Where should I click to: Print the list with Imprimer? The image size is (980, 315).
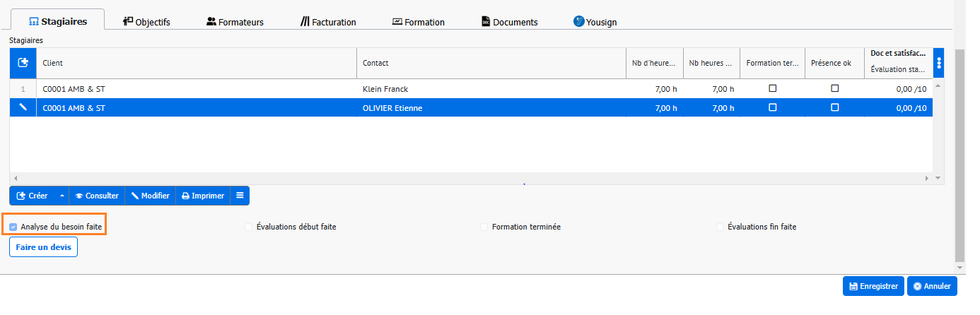(203, 196)
